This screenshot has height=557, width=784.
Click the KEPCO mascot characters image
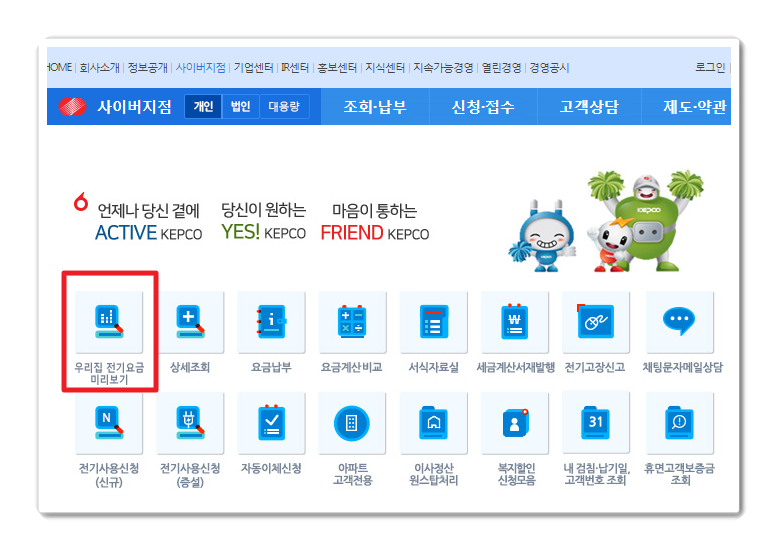(x=606, y=221)
